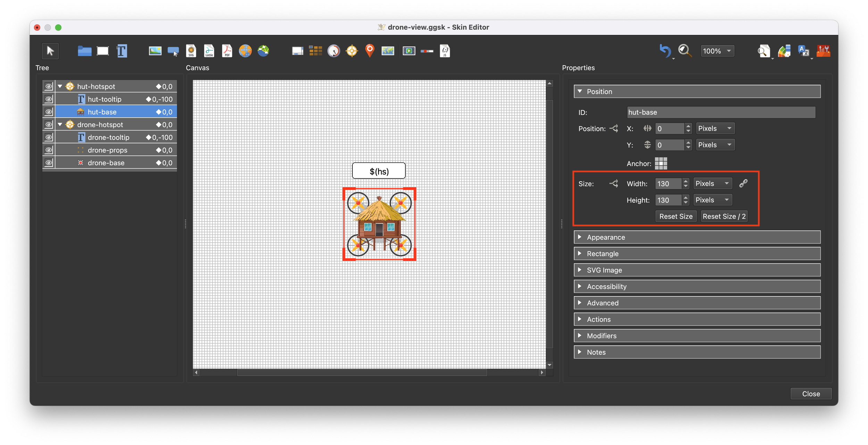Add an SVG element from toolbar

coord(191,51)
